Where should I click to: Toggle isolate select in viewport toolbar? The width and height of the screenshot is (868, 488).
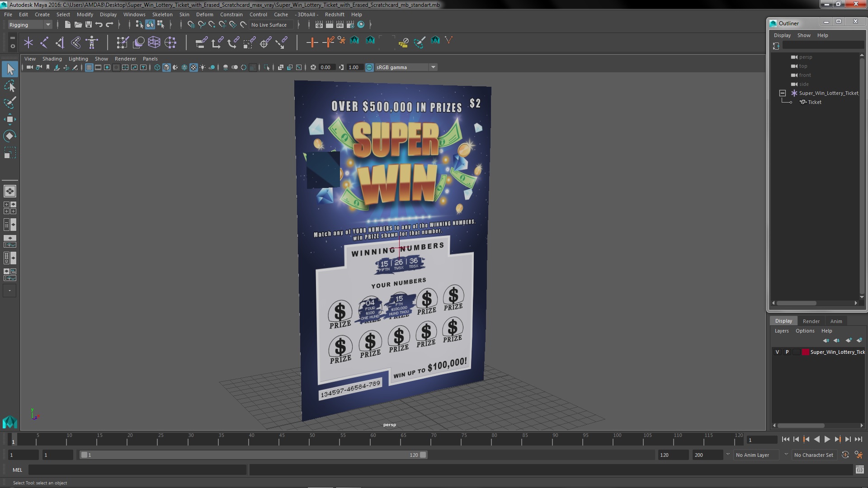267,67
